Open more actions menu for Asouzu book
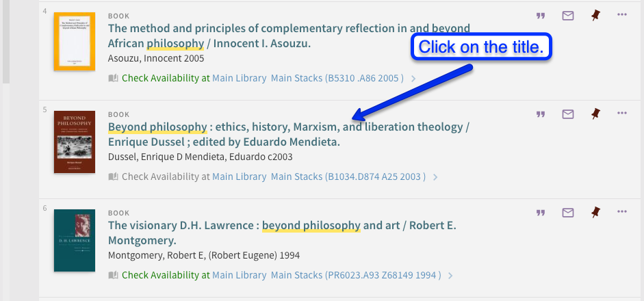644x301 pixels. click(x=621, y=15)
